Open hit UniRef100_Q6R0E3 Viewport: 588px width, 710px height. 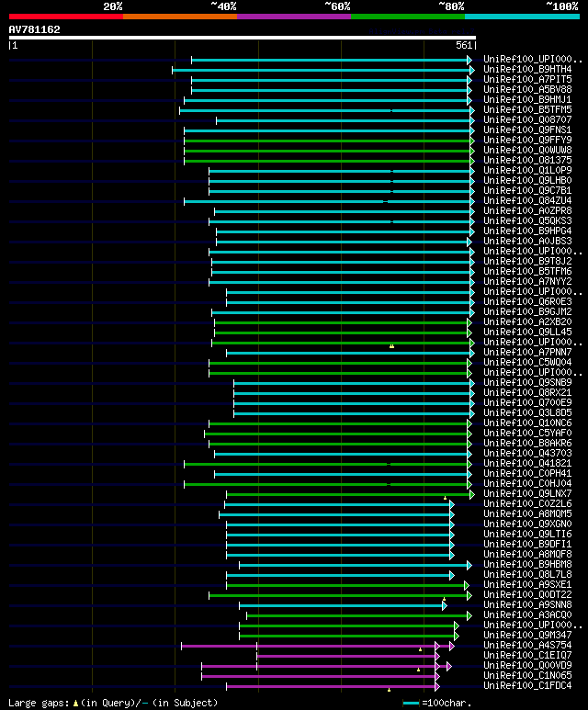click(527, 301)
